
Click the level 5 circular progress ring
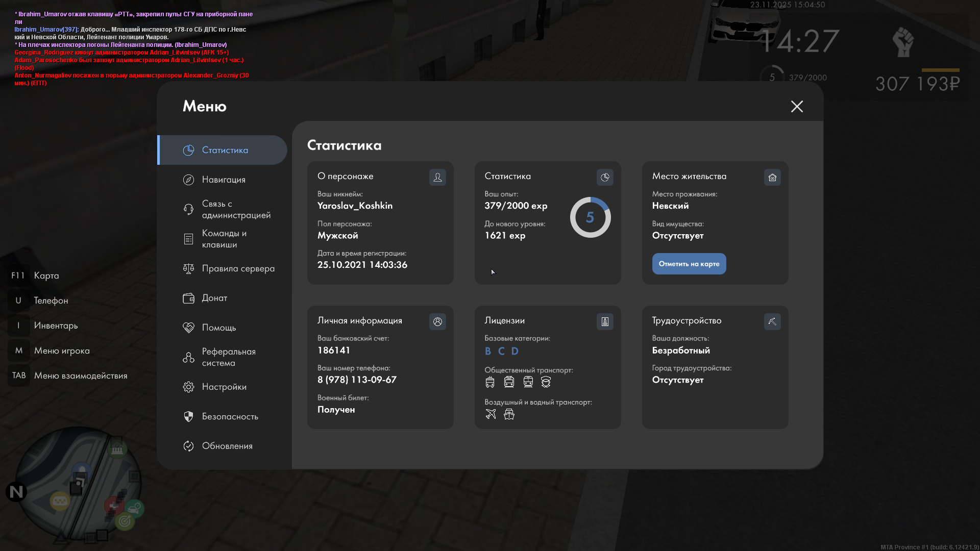[x=590, y=217]
